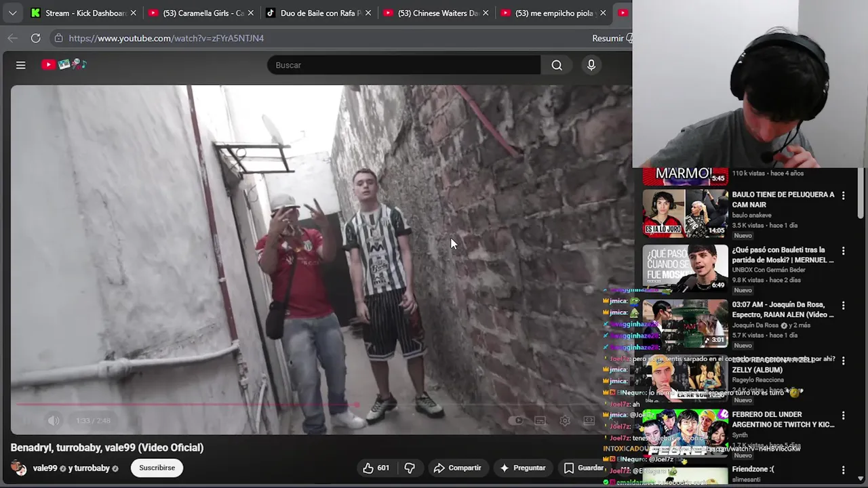Switch to Caramella Girls tab
Viewport: 868px width, 488px height.
(x=197, y=13)
